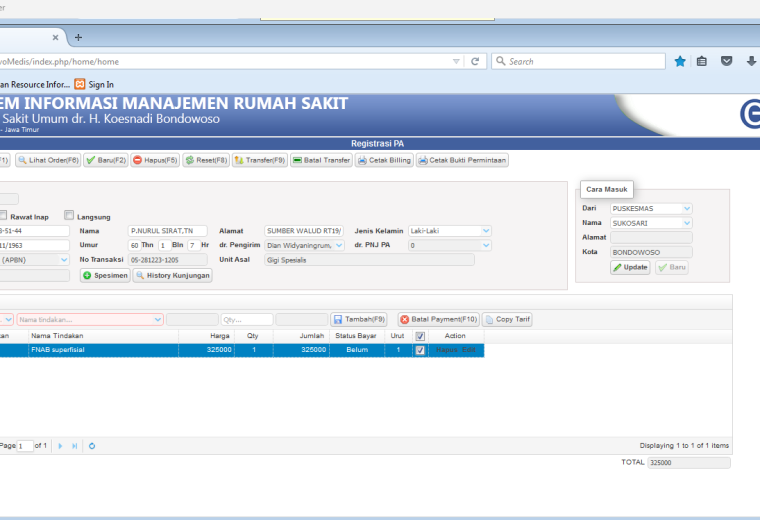
Task: Click the Spesimen green plus button
Action: (105, 275)
